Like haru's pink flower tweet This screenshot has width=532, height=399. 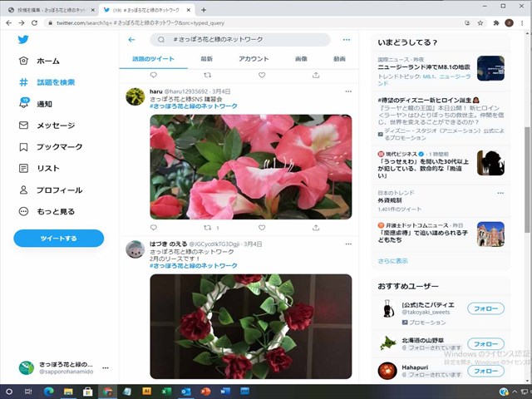tap(262, 227)
